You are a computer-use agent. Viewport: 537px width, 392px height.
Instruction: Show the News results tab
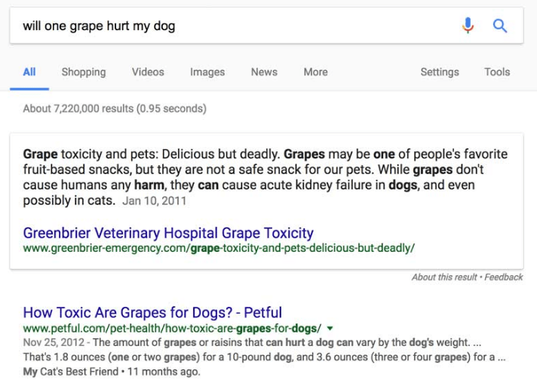[264, 72]
